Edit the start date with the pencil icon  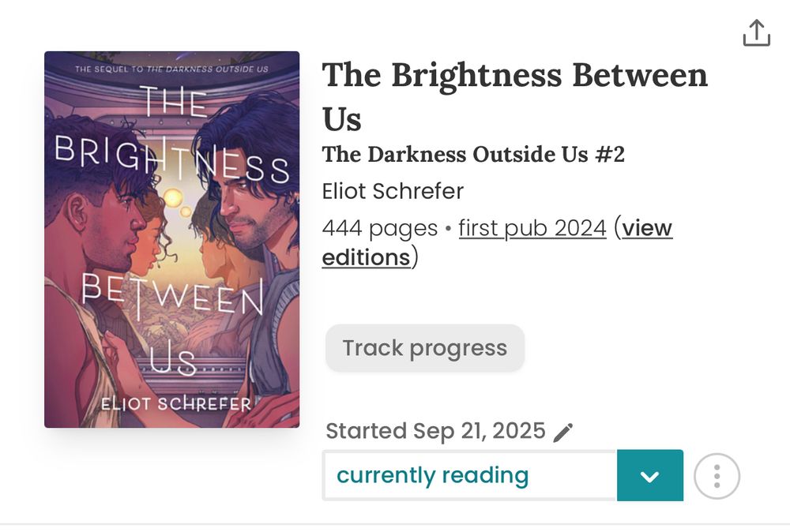[563, 432]
